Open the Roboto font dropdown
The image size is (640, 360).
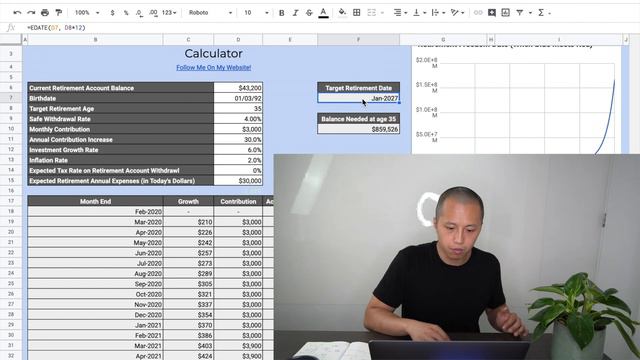coord(210,13)
